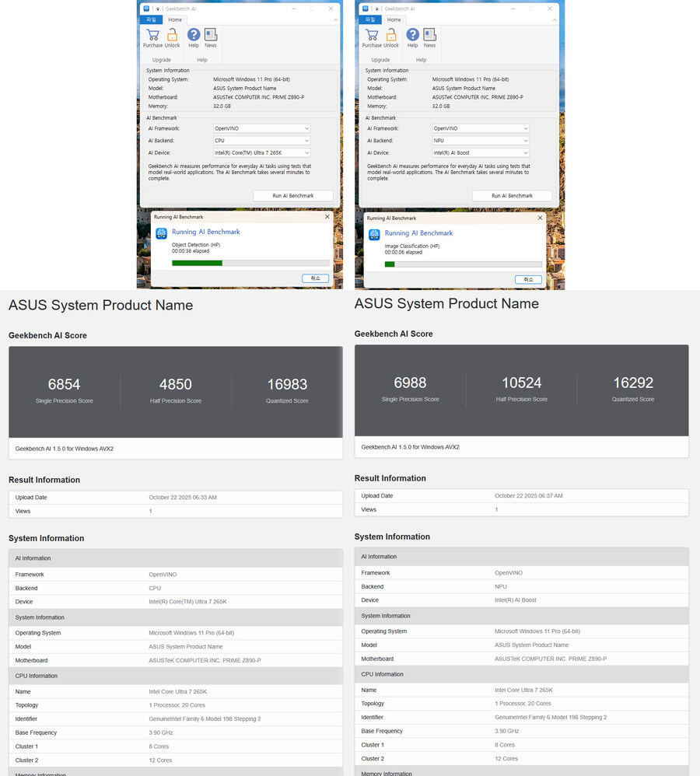700x776 pixels.
Task: Open the News icon in the CPU-backend window
Action: 211,36
